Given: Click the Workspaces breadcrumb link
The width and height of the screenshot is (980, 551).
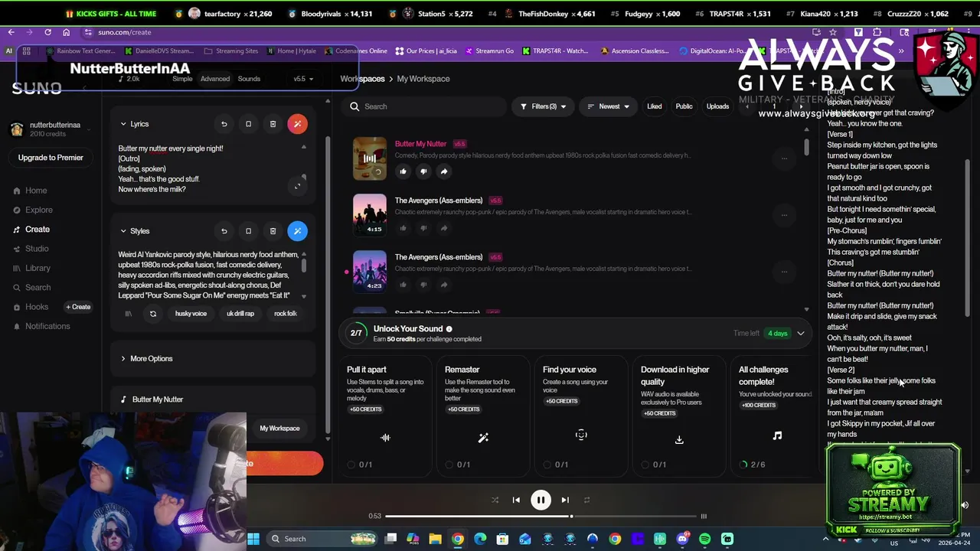Looking at the screenshot, I should pyautogui.click(x=362, y=79).
